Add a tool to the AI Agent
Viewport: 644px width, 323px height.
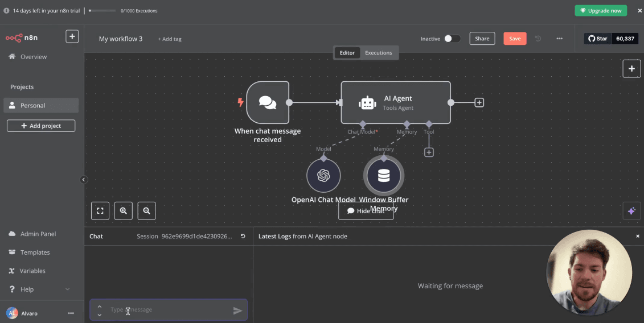pyautogui.click(x=429, y=152)
